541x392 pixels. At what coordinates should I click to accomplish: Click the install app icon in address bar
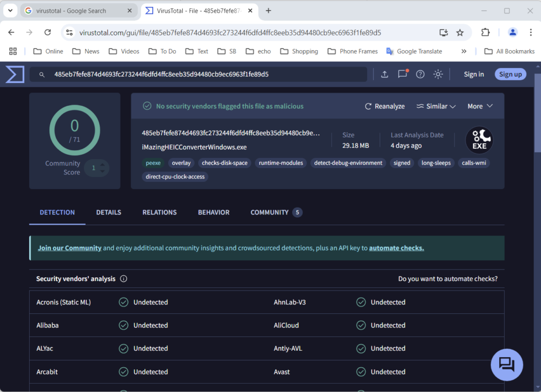443,32
